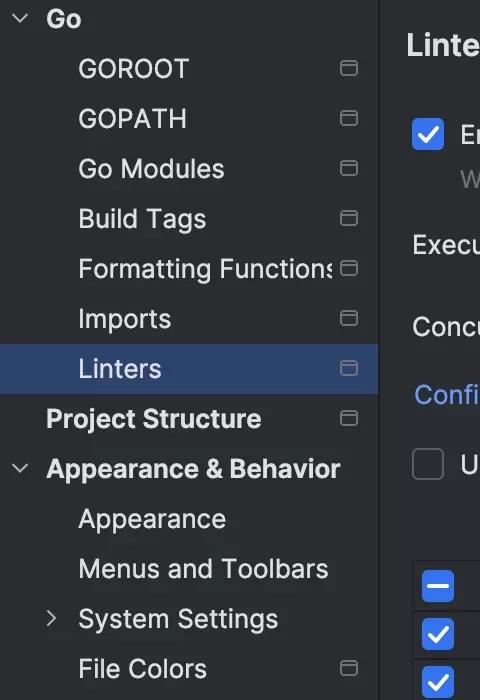Expand the System Settings node
480x700 pixels.
(x=51, y=619)
